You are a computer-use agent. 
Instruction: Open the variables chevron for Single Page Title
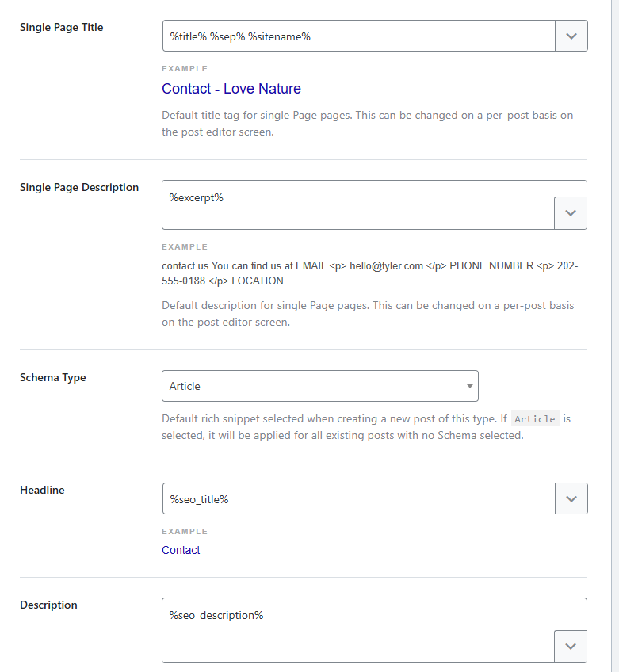click(x=571, y=36)
